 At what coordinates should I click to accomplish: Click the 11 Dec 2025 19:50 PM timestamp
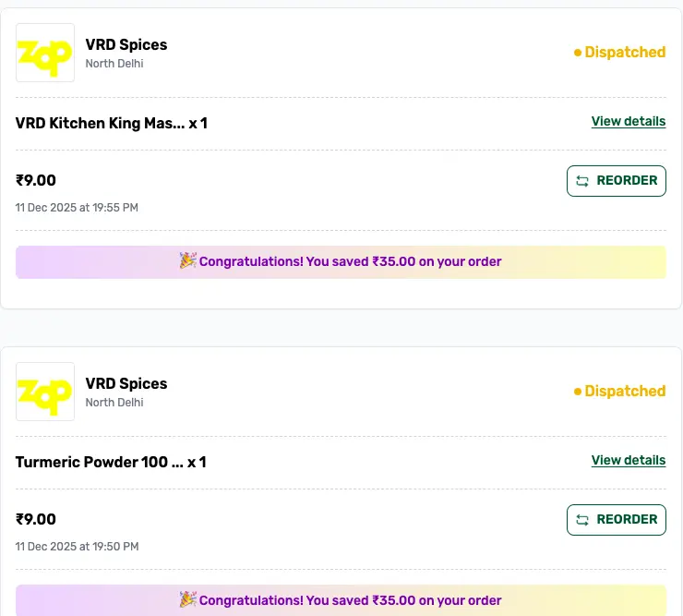tap(77, 547)
